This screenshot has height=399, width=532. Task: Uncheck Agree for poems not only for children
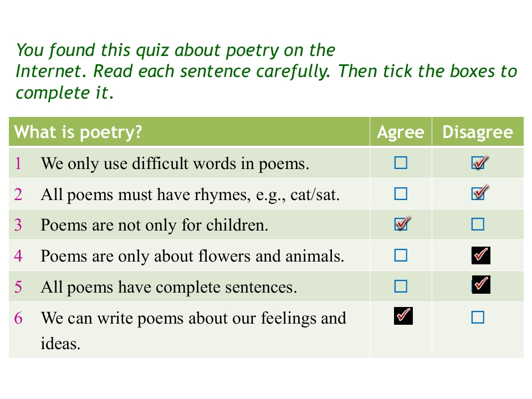click(402, 223)
